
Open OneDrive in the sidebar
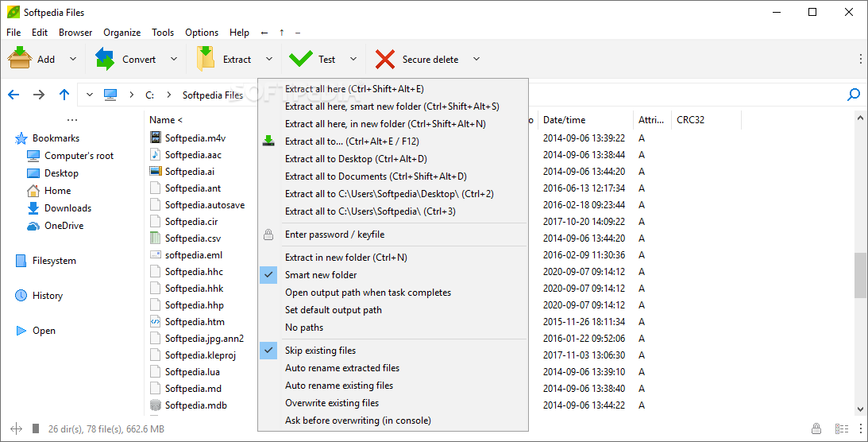click(x=64, y=226)
